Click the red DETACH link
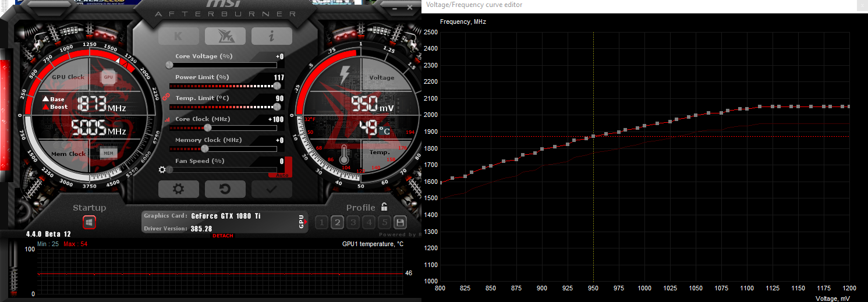 (223, 236)
